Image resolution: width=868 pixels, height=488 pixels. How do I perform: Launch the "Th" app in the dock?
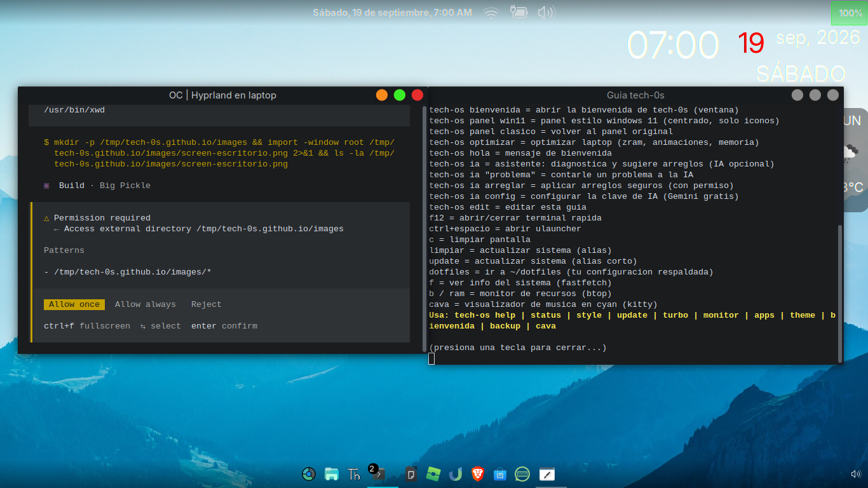click(354, 474)
